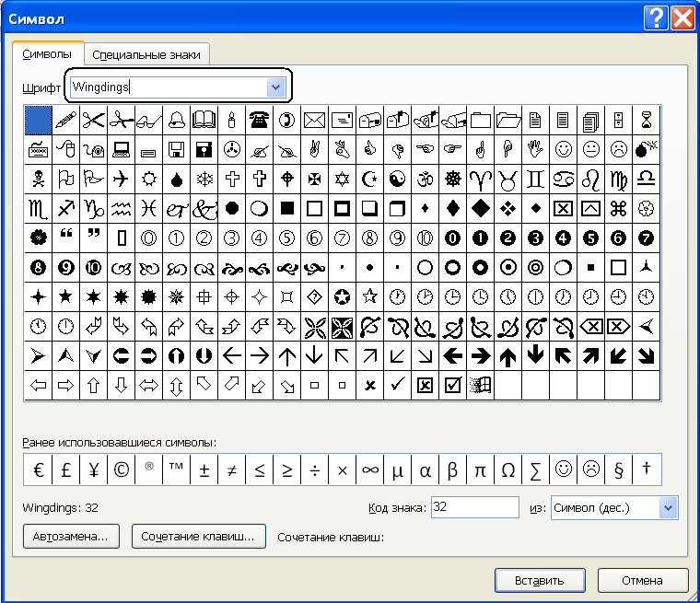Click the yin-yang symbol
The width and height of the screenshot is (700, 603).
[x=397, y=179]
